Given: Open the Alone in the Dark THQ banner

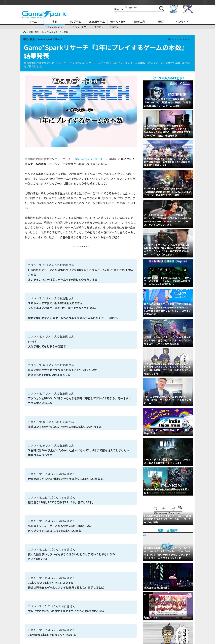Looking at the screenshot, I should click(x=168, y=452).
